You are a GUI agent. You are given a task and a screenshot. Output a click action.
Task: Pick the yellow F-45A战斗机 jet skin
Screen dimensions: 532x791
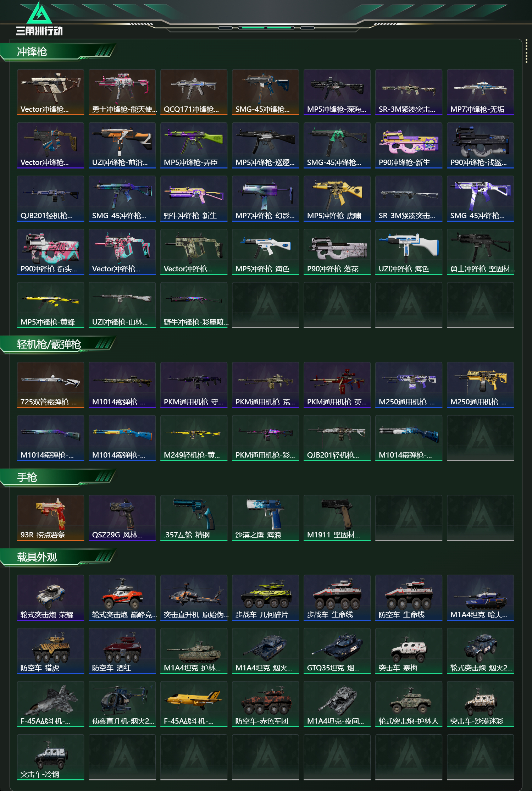point(194,704)
